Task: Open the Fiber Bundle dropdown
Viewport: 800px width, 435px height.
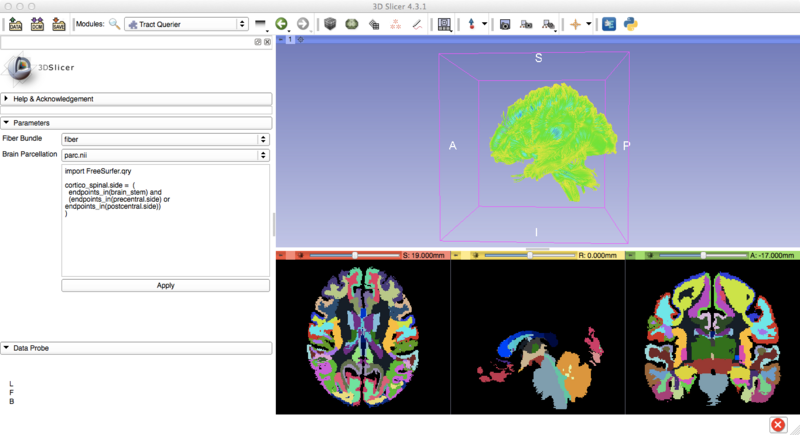Action: click(165, 139)
